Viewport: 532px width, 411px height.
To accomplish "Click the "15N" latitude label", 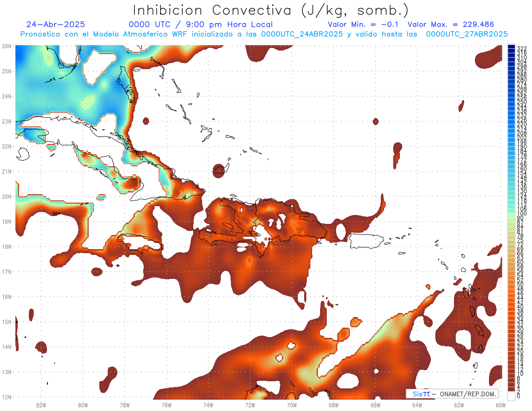I will (7, 321).
